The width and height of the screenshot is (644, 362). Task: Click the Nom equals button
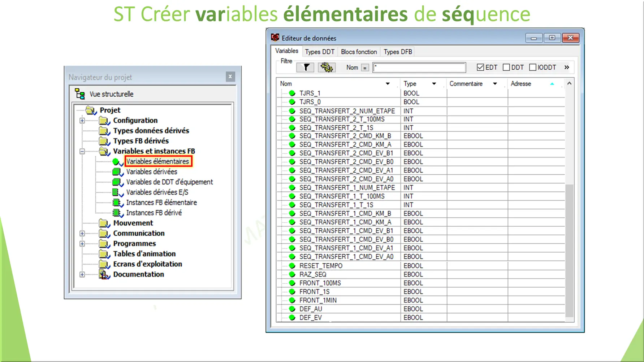coord(365,67)
